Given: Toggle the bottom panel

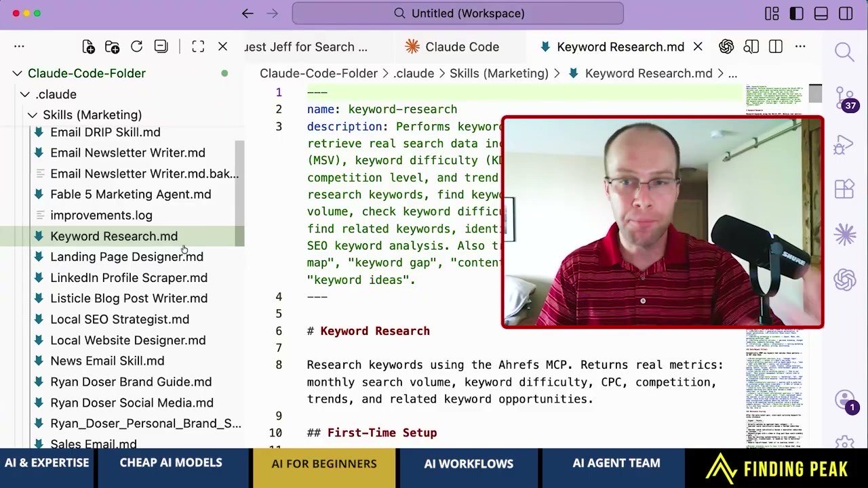Looking at the screenshot, I should coord(821,13).
